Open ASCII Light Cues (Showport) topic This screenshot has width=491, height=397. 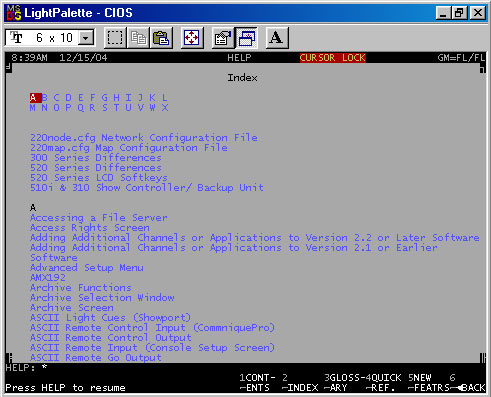click(110, 318)
